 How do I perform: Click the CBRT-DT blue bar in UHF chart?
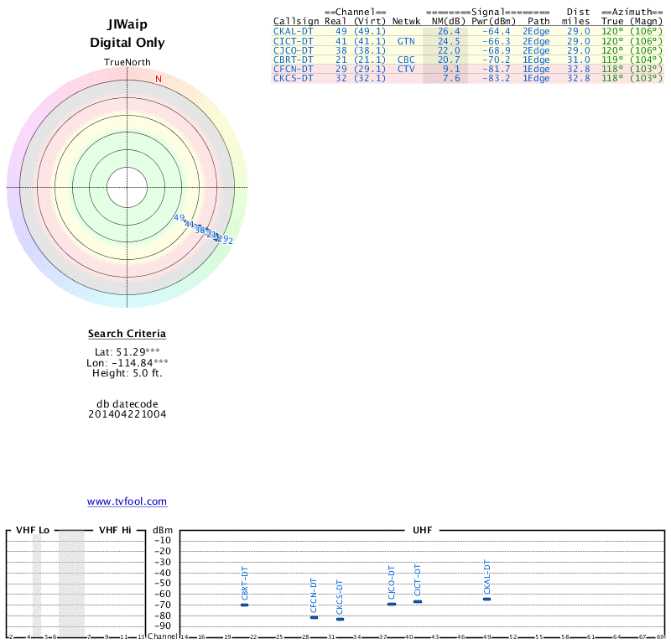[x=244, y=605]
